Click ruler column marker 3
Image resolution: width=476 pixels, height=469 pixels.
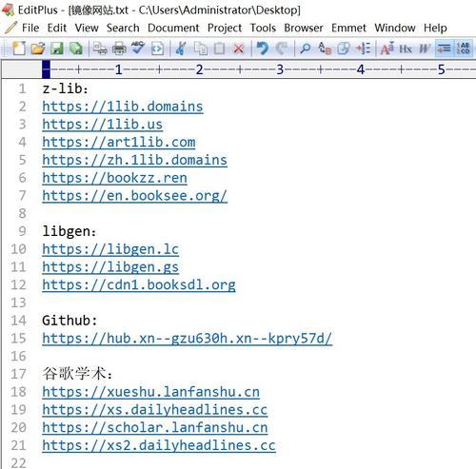(x=280, y=69)
